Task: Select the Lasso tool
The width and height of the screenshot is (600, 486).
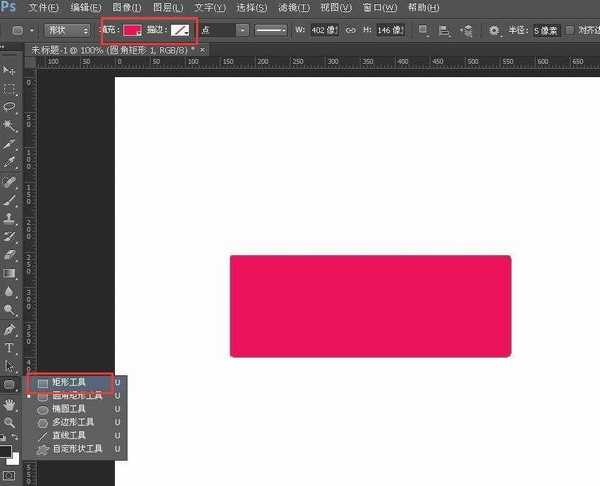Action: (x=10, y=106)
